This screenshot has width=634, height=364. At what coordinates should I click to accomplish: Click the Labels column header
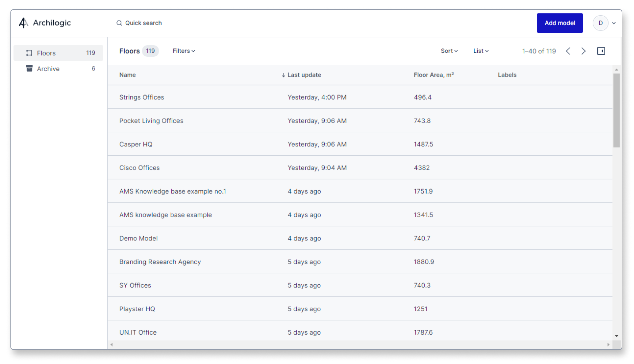tap(507, 75)
